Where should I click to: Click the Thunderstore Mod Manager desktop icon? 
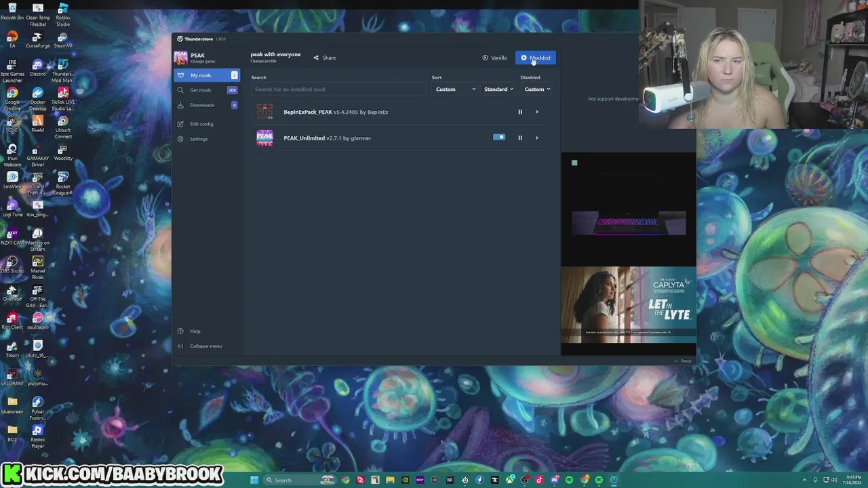point(63,72)
